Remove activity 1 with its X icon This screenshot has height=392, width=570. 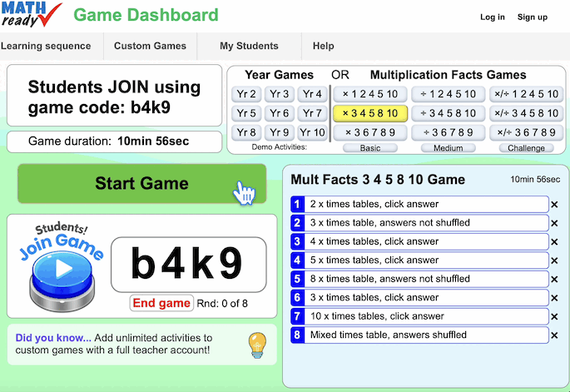[554, 204]
